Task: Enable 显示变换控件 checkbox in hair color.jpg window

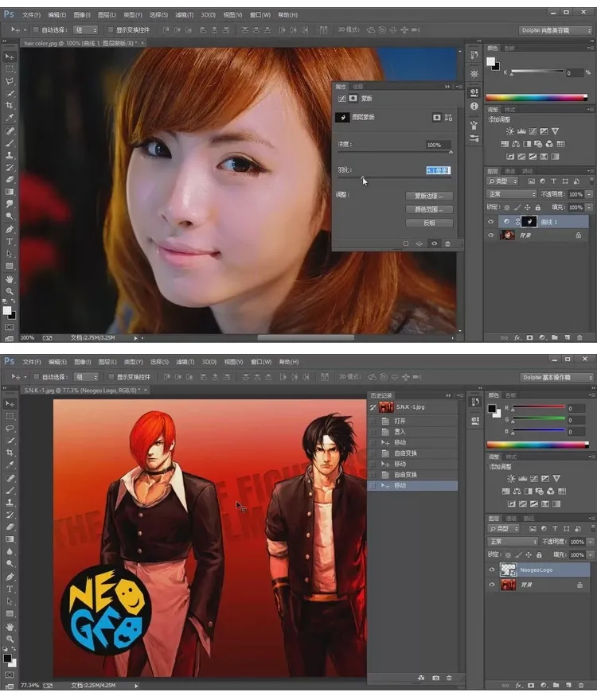Action: 111,30
